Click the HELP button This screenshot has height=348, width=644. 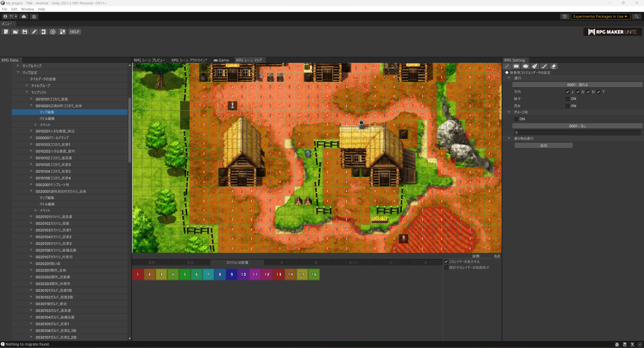[74, 32]
